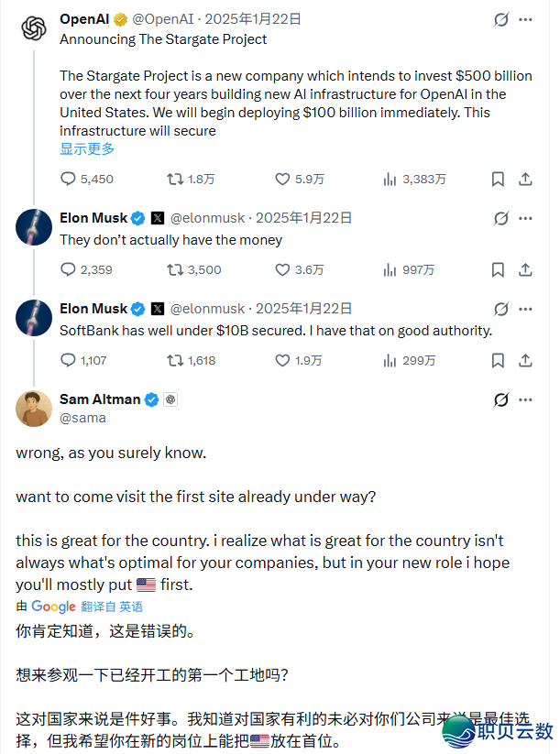Open @sama's profile via his handle

point(82,417)
